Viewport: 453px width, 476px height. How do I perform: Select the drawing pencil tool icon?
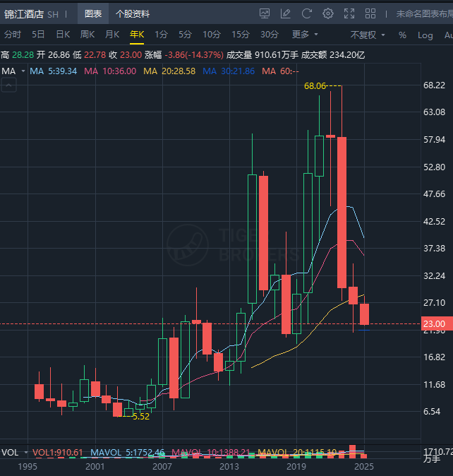[285, 13]
